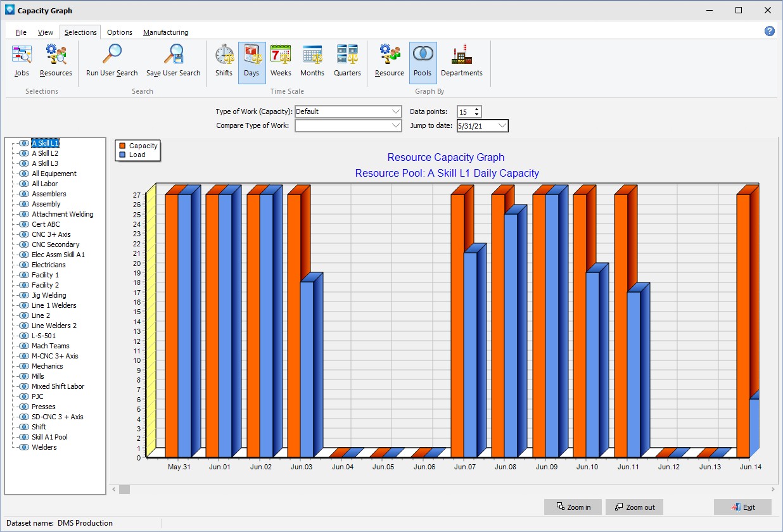The width and height of the screenshot is (783, 532).
Task: Run User Search magnifier icon
Action: click(111, 55)
